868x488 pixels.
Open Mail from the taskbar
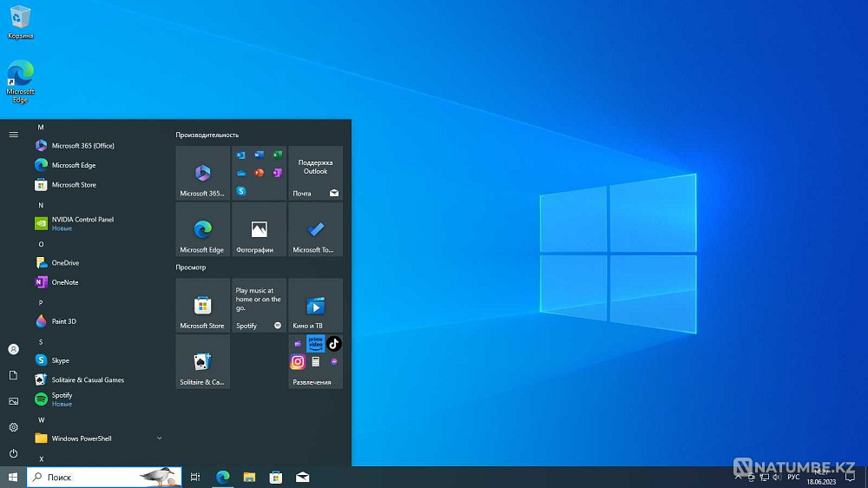pyautogui.click(x=302, y=477)
